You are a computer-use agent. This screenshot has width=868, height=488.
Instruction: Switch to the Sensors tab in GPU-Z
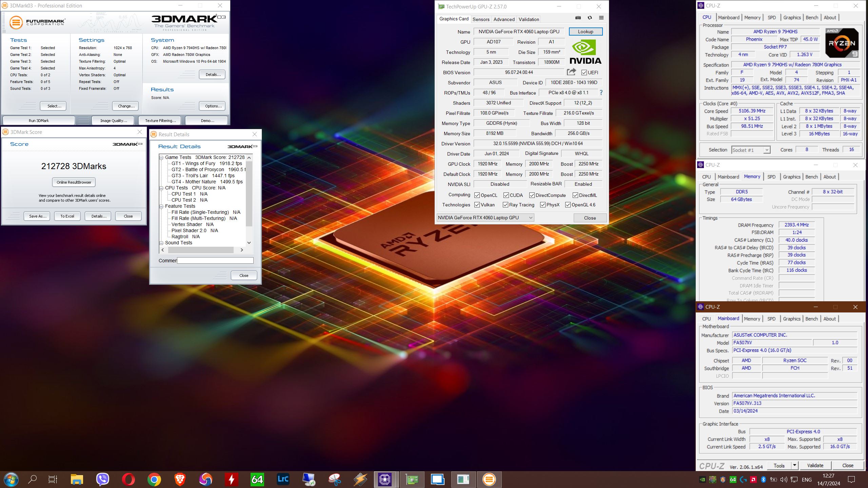(x=481, y=19)
